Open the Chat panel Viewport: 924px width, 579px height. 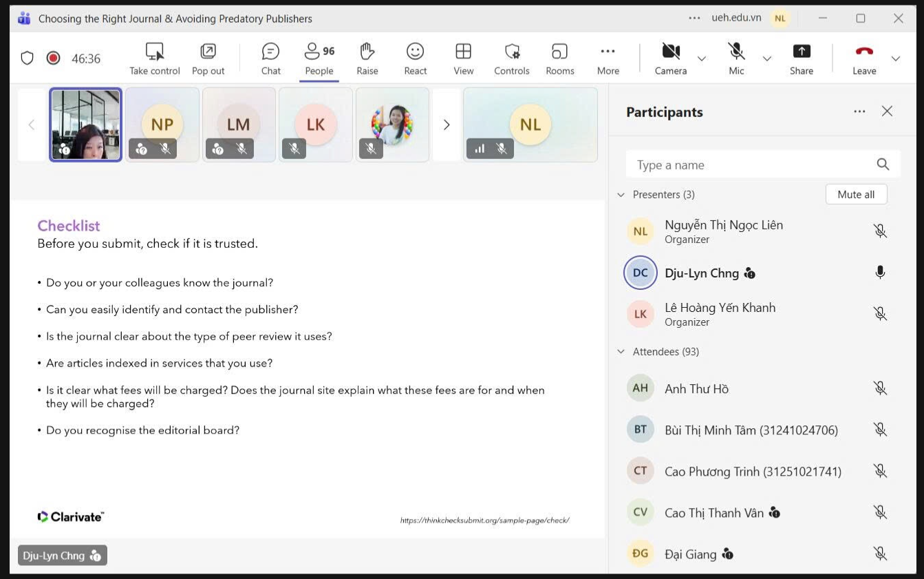click(x=270, y=59)
